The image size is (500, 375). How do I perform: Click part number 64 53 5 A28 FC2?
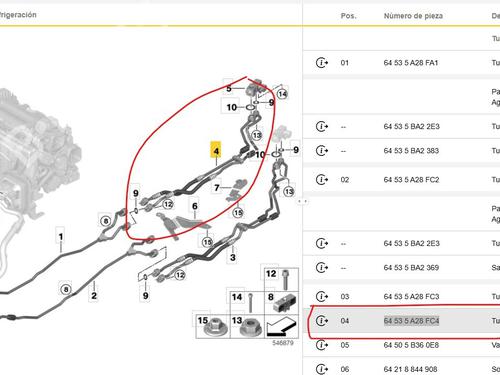[411, 180]
